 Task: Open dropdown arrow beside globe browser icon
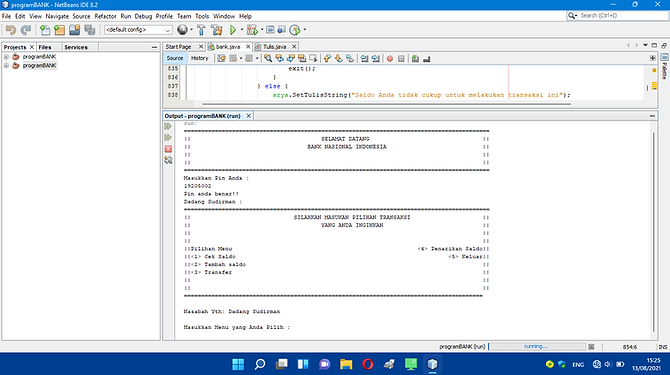pos(191,29)
